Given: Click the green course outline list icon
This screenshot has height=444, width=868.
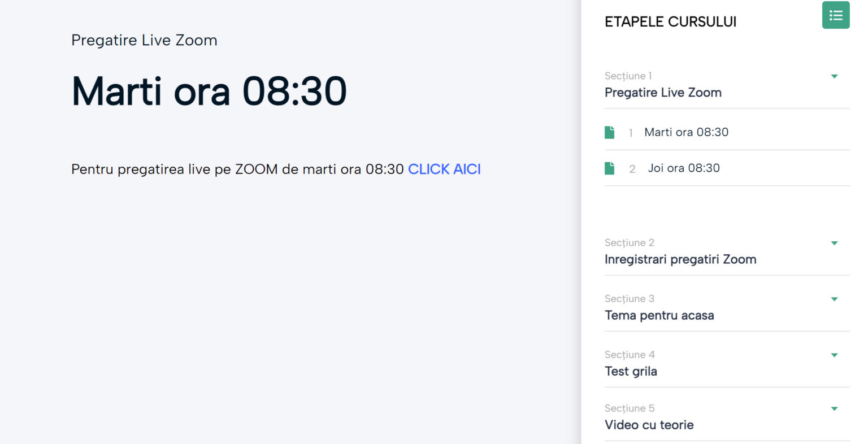Looking at the screenshot, I should click(x=835, y=15).
